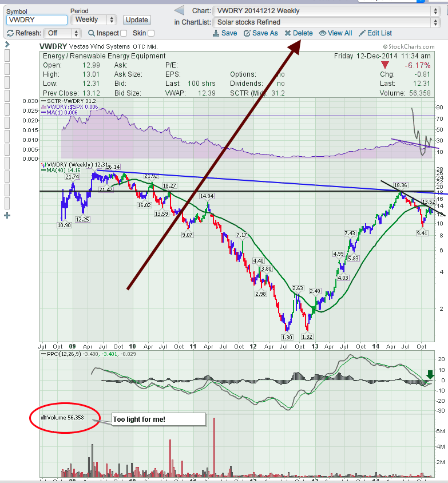This screenshot has width=448, height=483.
Task: Click the 4.40 price label
Action: point(259,261)
